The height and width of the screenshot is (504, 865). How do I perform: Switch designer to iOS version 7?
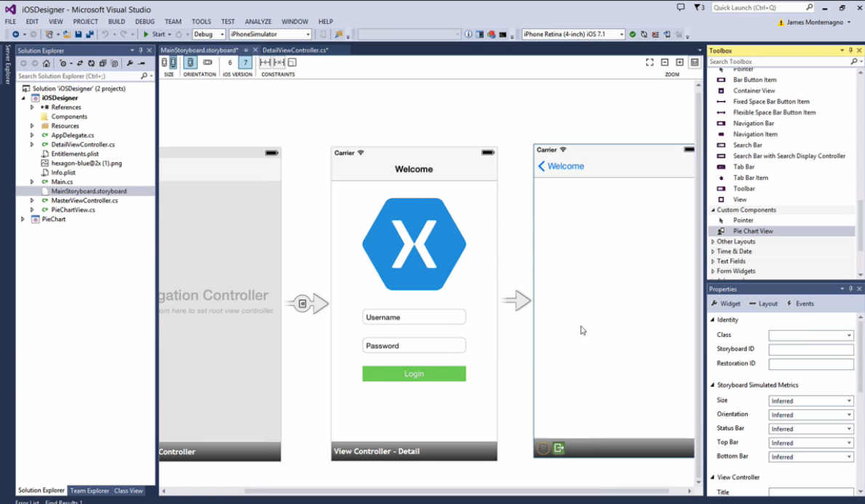[245, 63]
